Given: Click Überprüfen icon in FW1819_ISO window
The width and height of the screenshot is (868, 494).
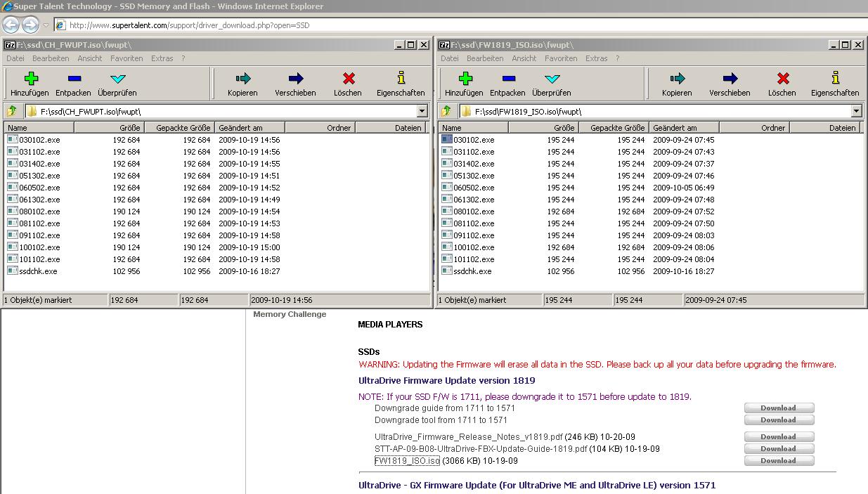Looking at the screenshot, I should [552, 79].
